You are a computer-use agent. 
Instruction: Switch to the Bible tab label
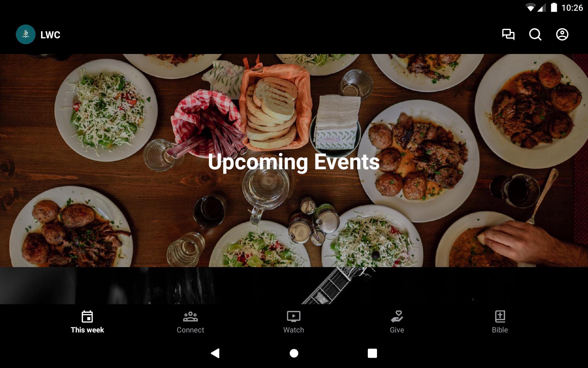pyautogui.click(x=500, y=330)
